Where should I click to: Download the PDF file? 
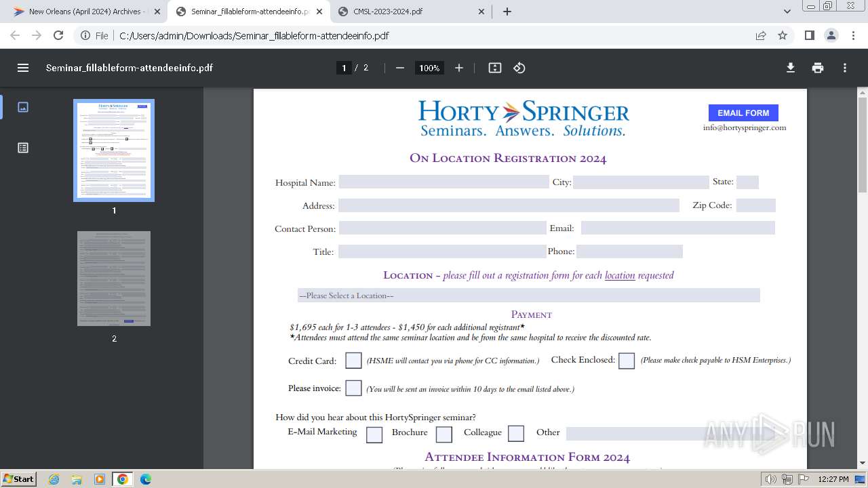tap(791, 68)
